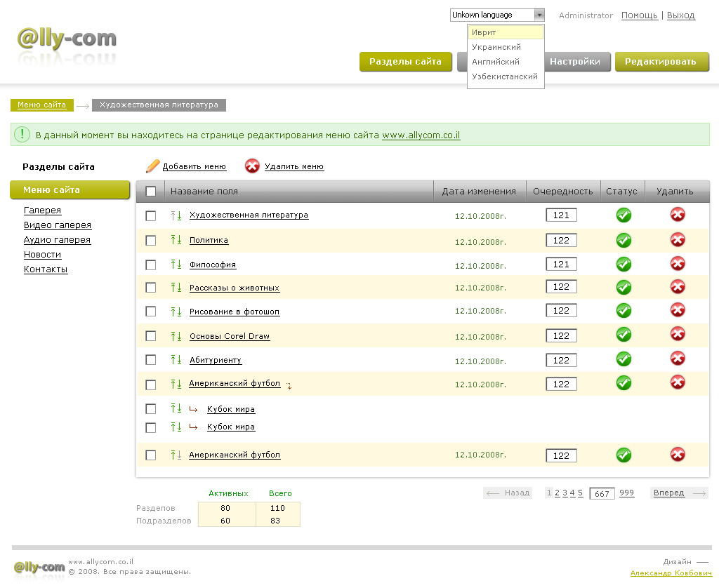Select Меню сайта in the sidebar
The height and width of the screenshot is (588, 719).
(70, 189)
